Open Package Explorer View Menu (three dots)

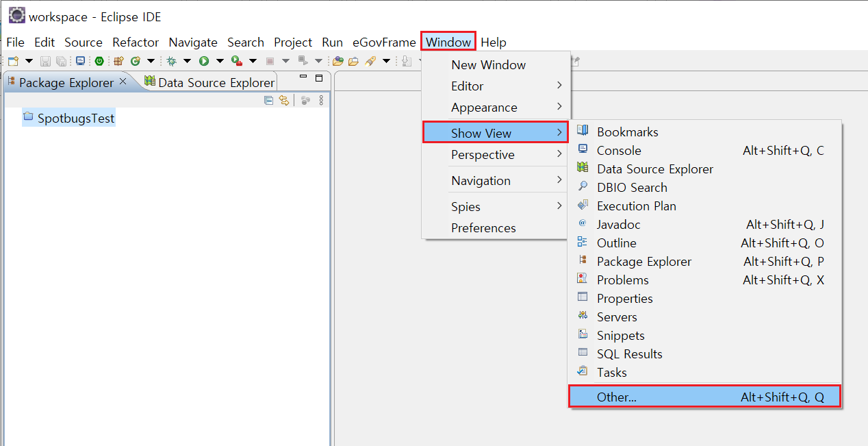tap(321, 101)
